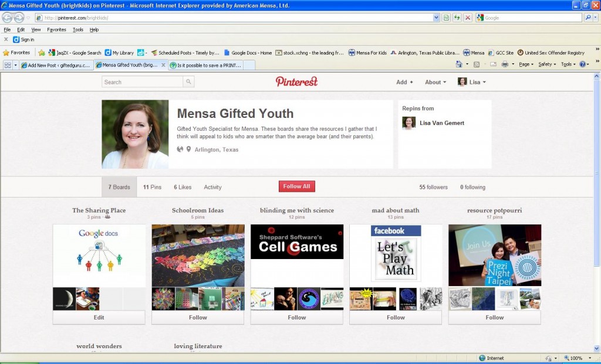This screenshot has width=601, height=364.
Task: Click Follow under resource potpourri board
Action: (494, 317)
